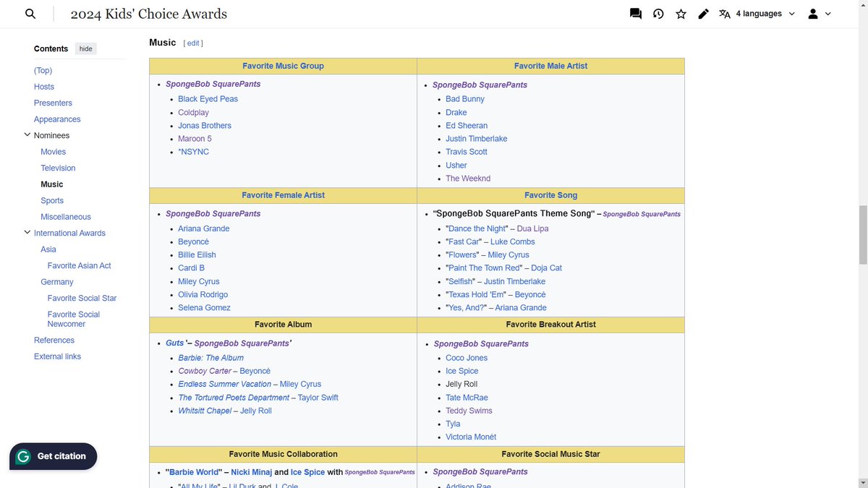The image size is (868, 488).
Task: Open The Tortured Poets Department link
Action: pyautogui.click(x=234, y=398)
